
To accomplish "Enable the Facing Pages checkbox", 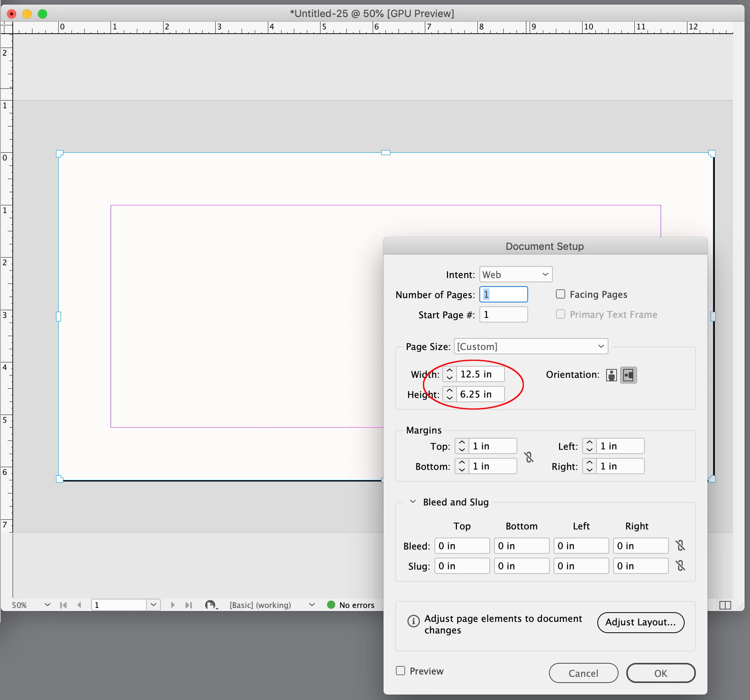I will tap(561, 294).
